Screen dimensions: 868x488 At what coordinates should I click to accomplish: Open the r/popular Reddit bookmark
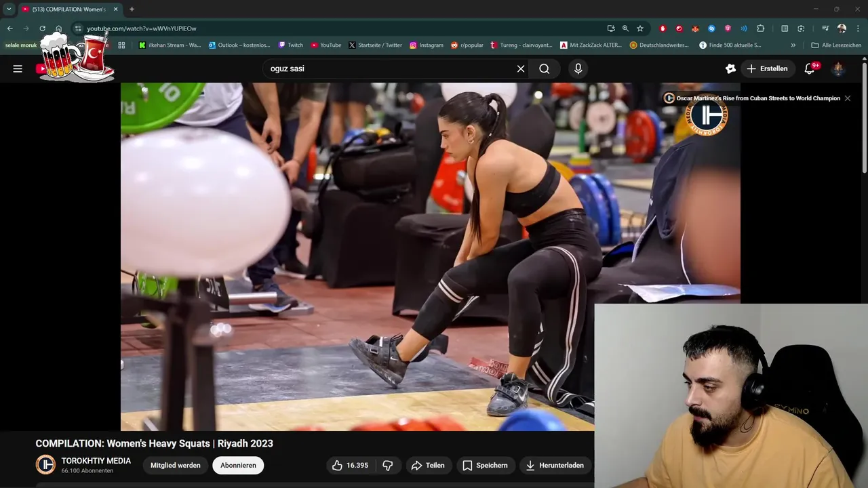point(467,45)
